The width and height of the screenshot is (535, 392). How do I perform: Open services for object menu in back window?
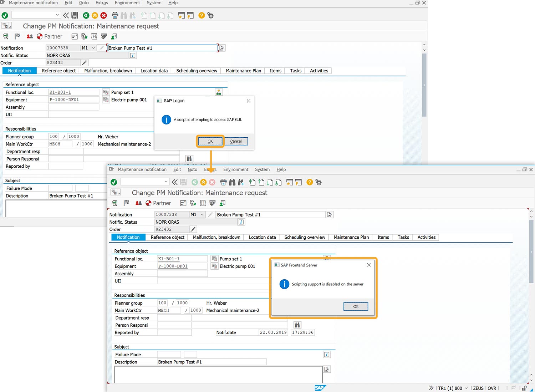7,25
